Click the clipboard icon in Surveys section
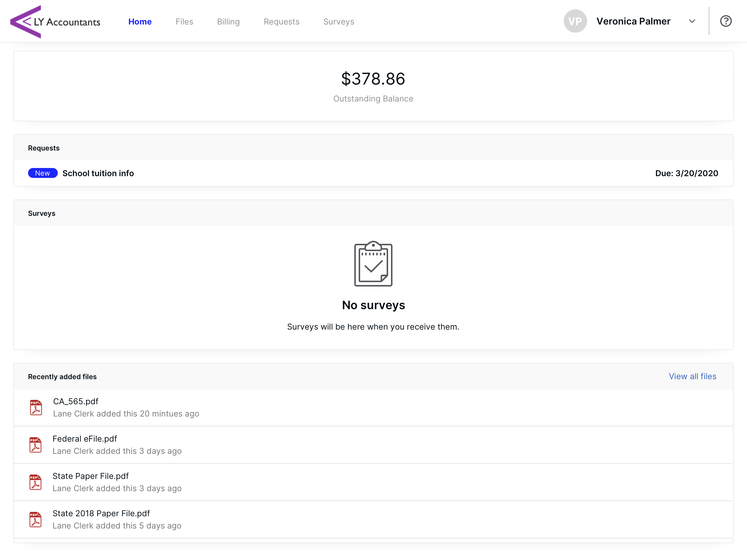The image size is (747, 560). point(373,264)
